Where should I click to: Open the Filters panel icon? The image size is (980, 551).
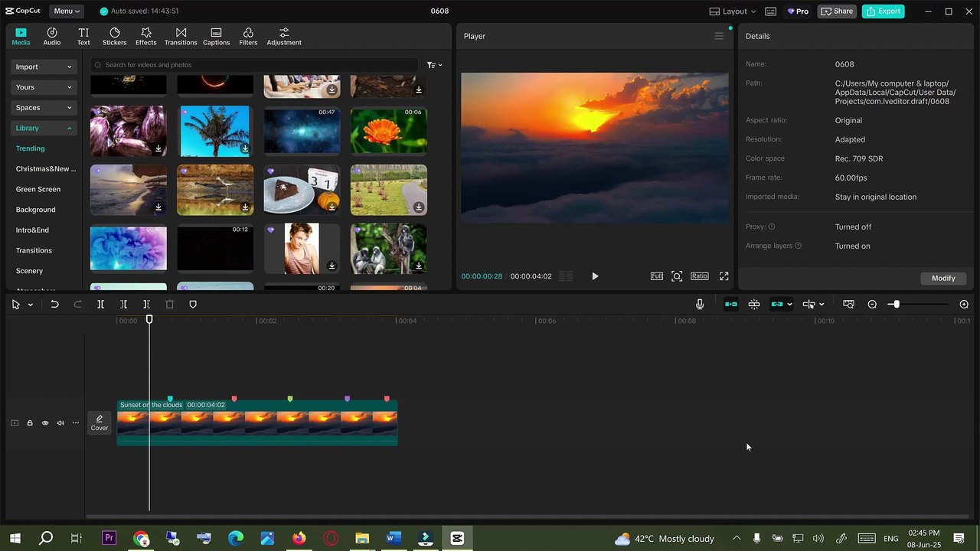(x=248, y=36)
